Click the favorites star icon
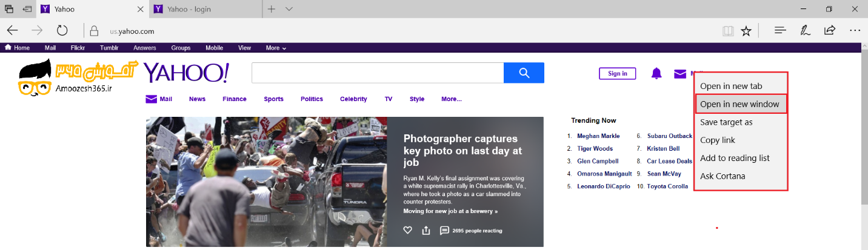Image resolution: width=868 pixels, height=250 pixels. 746,31
